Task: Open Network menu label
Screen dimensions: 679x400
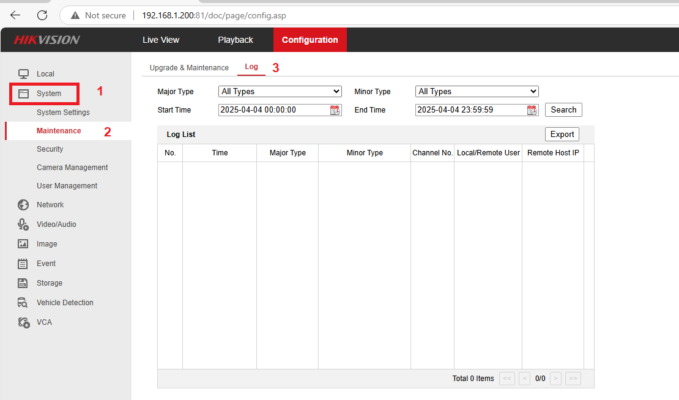Action: 50,205
